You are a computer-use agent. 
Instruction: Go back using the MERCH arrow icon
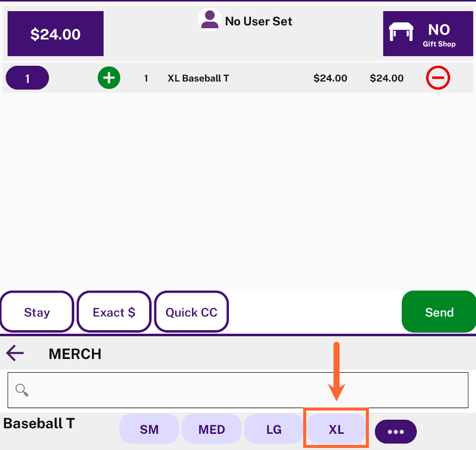point(15,353)
